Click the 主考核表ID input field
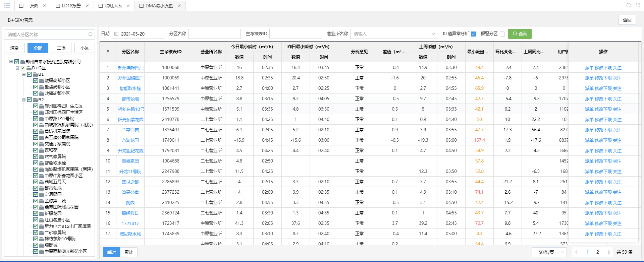Viewport: 644px width, 262px height. coord(295,34)
